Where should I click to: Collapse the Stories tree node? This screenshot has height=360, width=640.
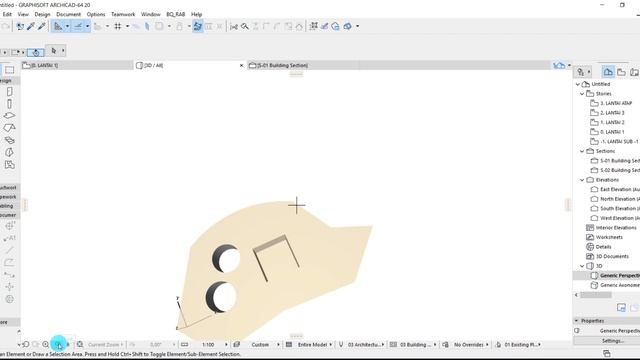(x=582, y=94)
